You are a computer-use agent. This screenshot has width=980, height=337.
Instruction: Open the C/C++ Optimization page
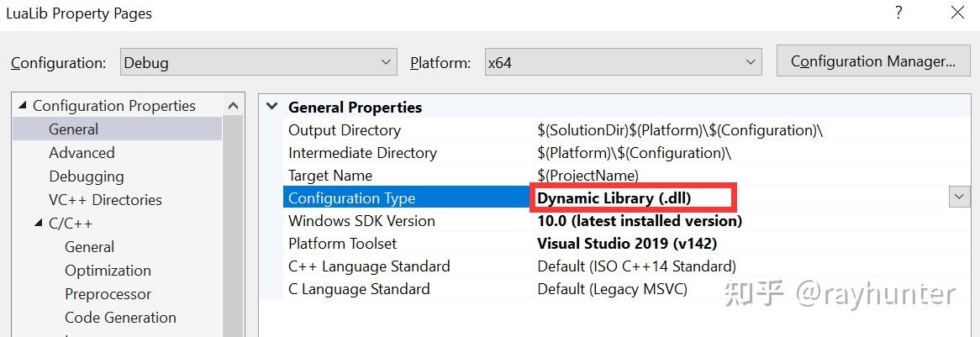point(108,271)
